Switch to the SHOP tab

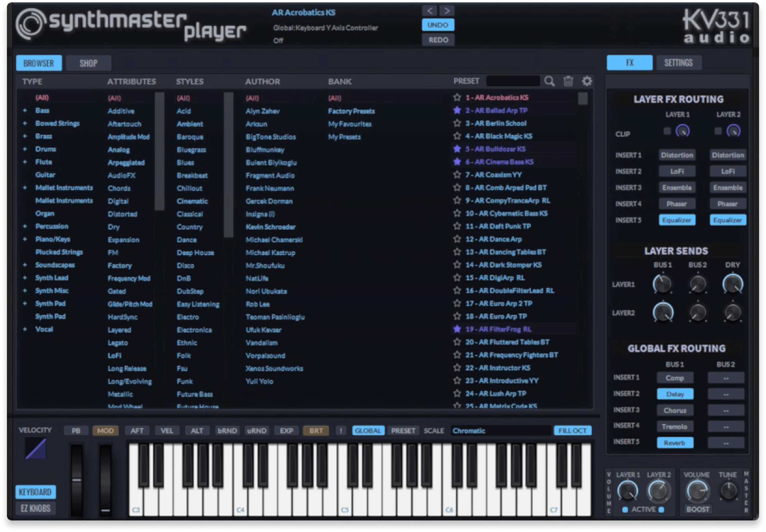(x=88, y=63)
